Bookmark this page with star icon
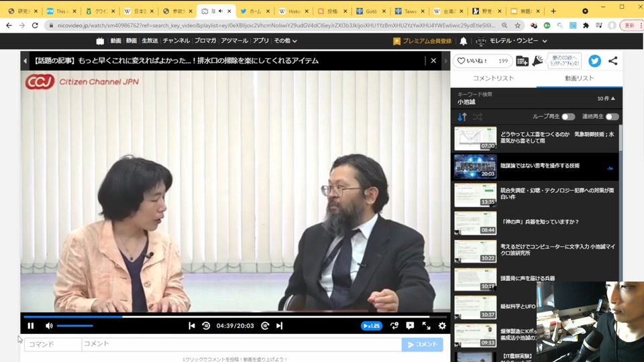644x362 pixels. pyautogui.click(x=517, y=25)
